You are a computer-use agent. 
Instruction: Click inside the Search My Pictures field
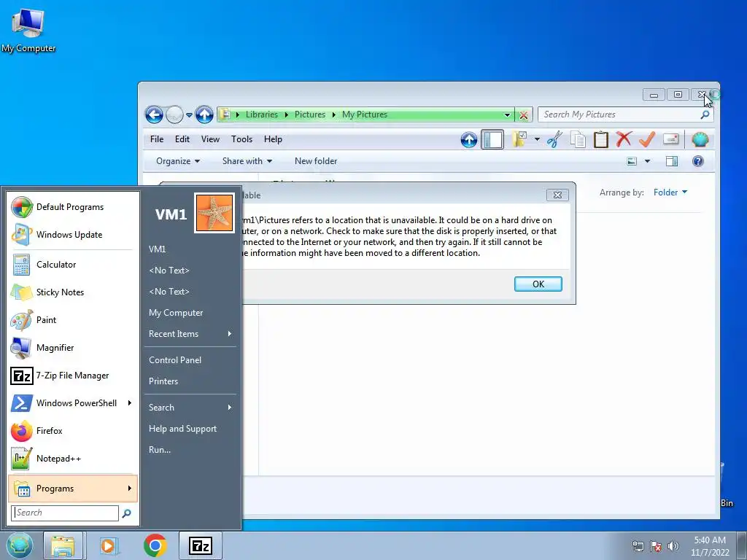pos(619,114)
